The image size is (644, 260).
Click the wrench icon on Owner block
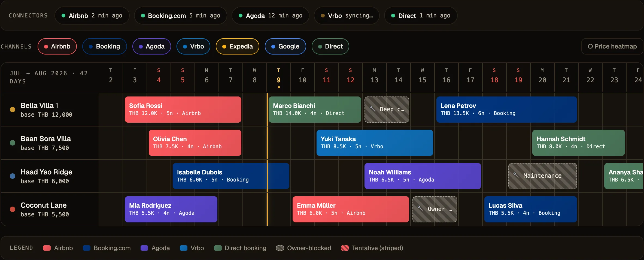pyautogui.click(x=420, y=208)
